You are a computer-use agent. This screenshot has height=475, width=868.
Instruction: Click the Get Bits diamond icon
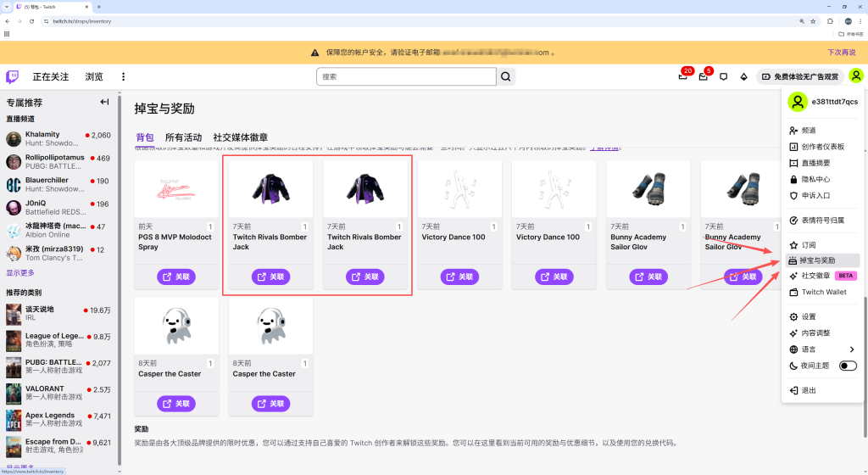[743, 76]
